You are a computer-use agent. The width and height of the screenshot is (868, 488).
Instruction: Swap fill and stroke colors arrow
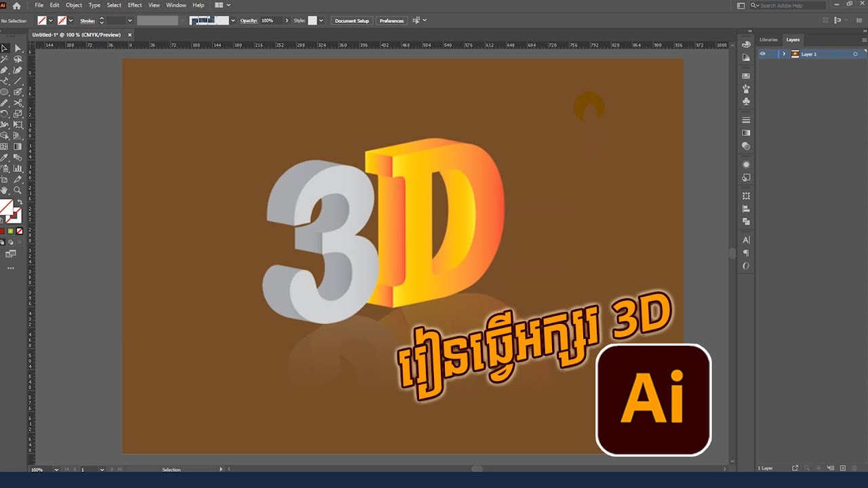19,203
